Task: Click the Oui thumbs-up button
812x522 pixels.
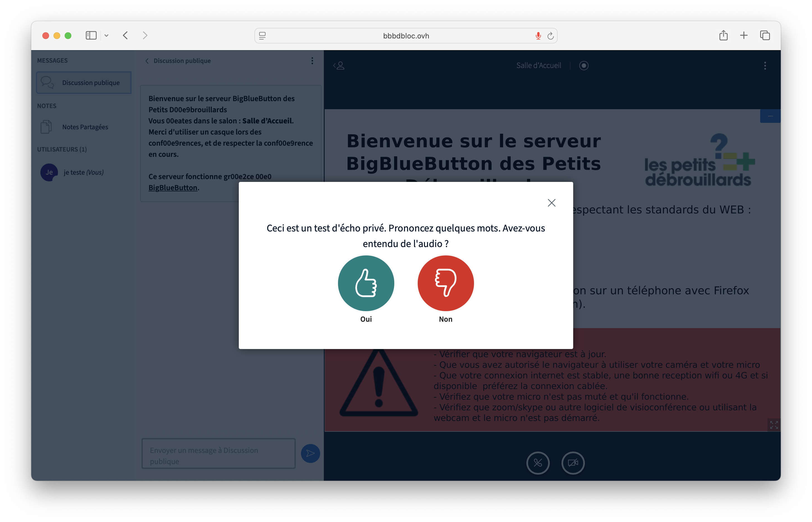Action: 366,283
